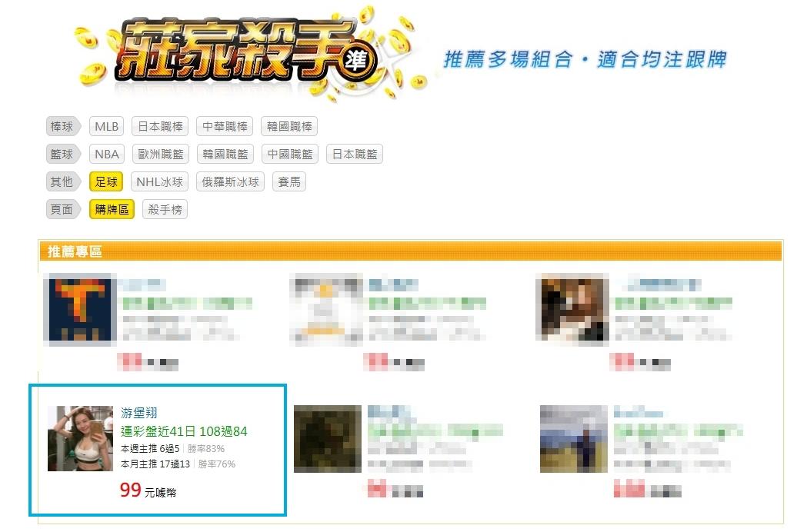Viewport: 807px width, 532px height.
Task: Click the orange T logo avatar thumbnail
Action: (80, 309)
